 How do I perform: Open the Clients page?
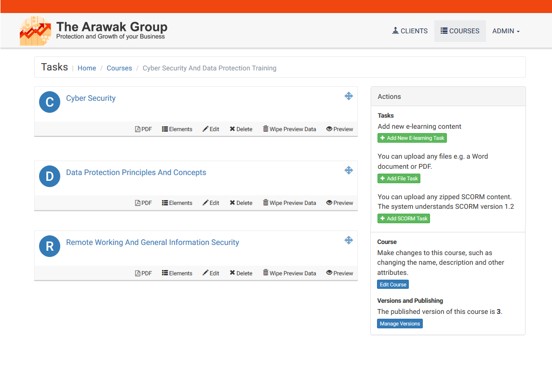click(410, 31)
